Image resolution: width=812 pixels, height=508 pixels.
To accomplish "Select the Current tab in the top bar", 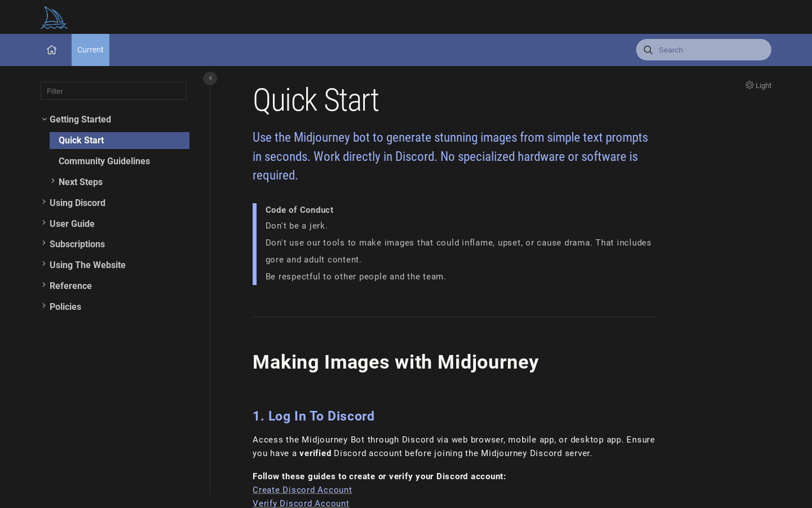I will 90,50.
